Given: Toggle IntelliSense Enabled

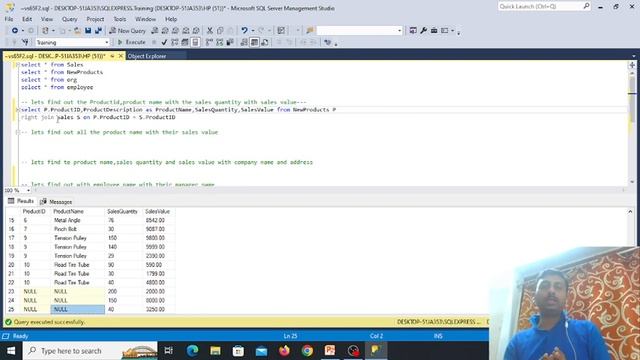Looking at the screenshot, I should tap(195, 42).
